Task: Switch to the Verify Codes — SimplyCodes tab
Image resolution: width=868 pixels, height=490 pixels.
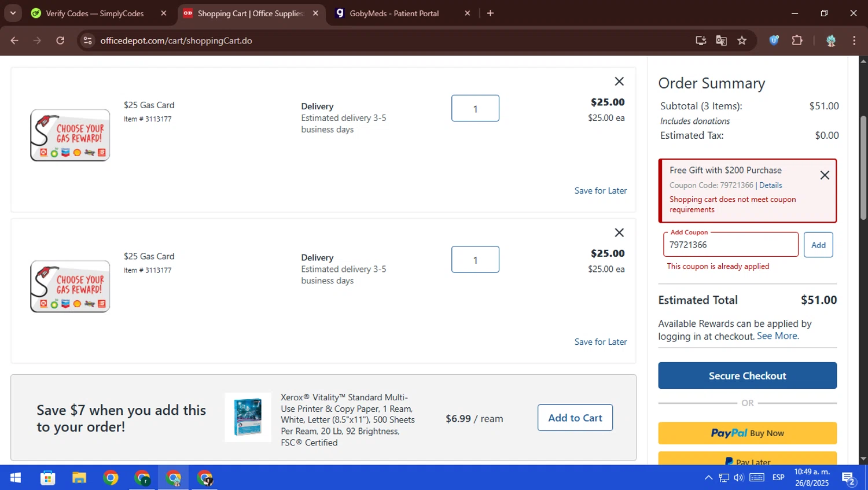Action: coord(95,13)
